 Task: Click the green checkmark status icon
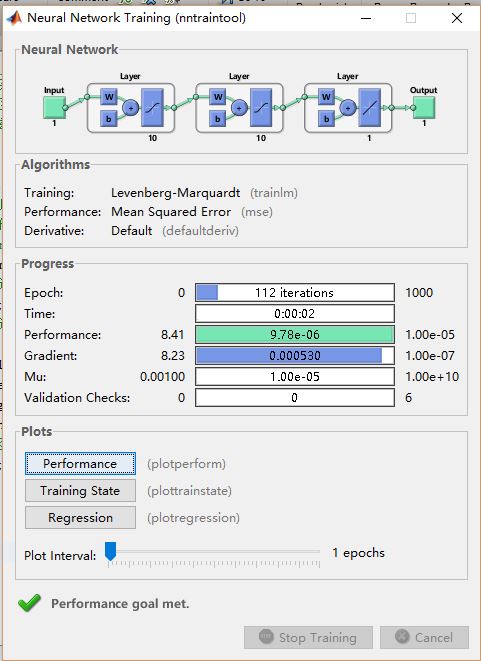coord(30,603)
